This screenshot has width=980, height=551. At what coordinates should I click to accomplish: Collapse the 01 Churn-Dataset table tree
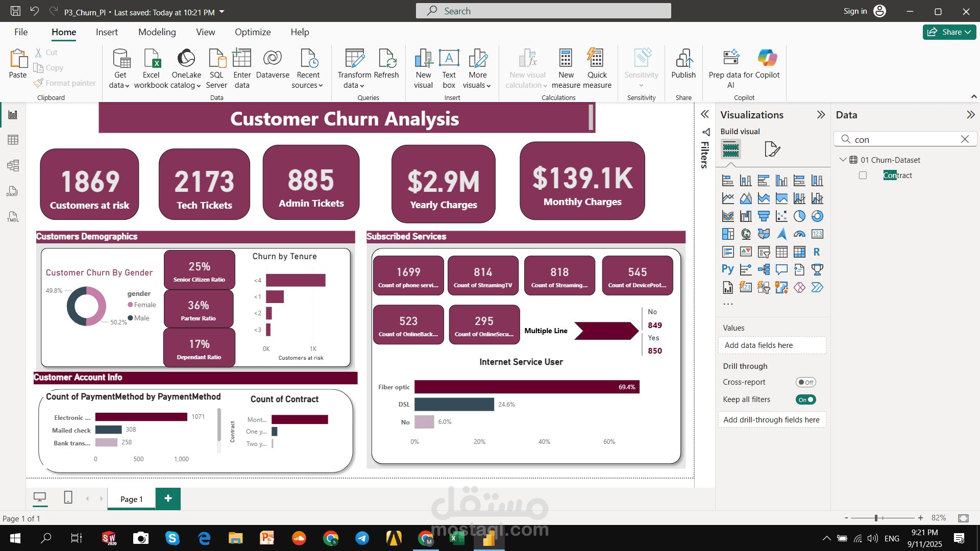point(843,160)
